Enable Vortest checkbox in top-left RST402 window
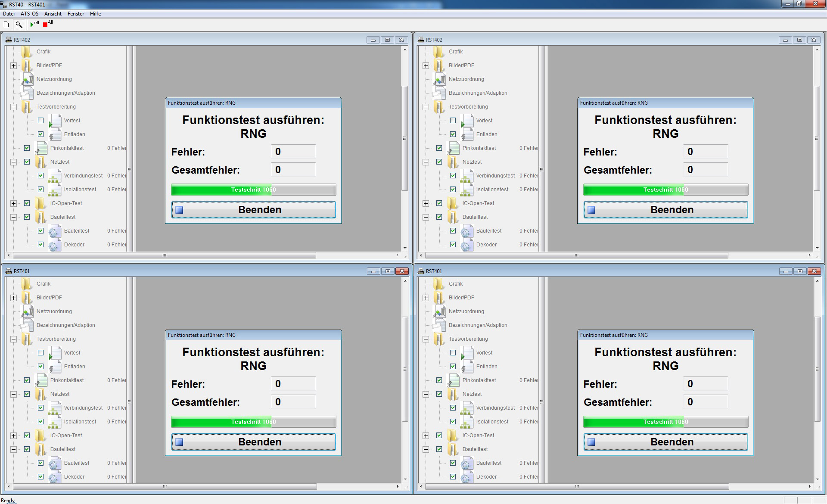The width and height of the screenshot is (827, 504). click(x=40, y=121)
